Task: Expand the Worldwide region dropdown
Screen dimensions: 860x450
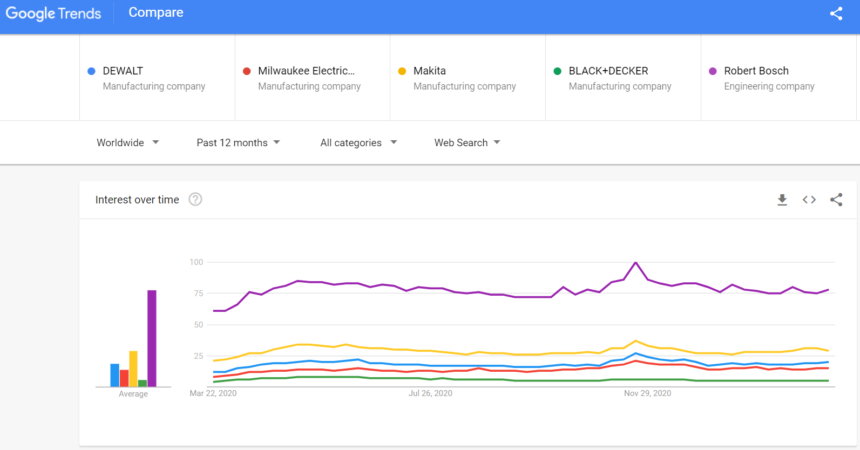Action: pyautogui.click(x=127, y=143)
